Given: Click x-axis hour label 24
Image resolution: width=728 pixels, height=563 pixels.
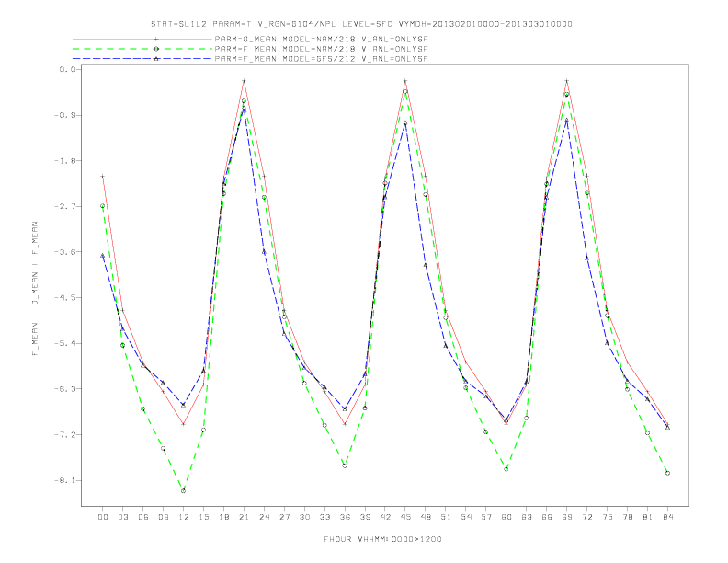Looking at the screenshot, I should click(x=264, y=517).
